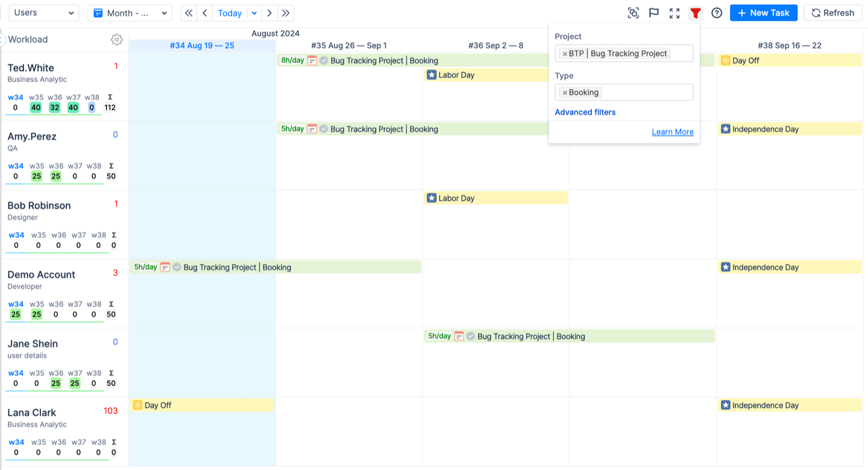Screen dimensions: 868x470
Task: Enter fullscreen mode via expand icon
Action: (x=675, y=13)
